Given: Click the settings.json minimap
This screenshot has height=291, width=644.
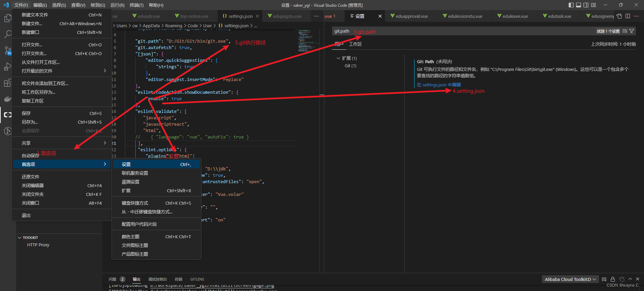Looking at the screenshot, I should pos(309,41).
